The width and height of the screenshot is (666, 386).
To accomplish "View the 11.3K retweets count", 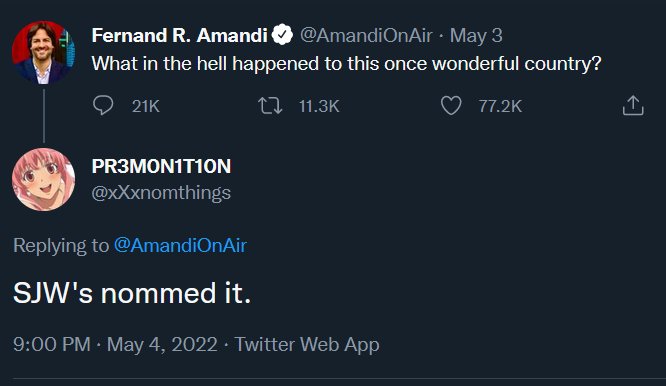I will pyautogui.click(x=319, y=106).
